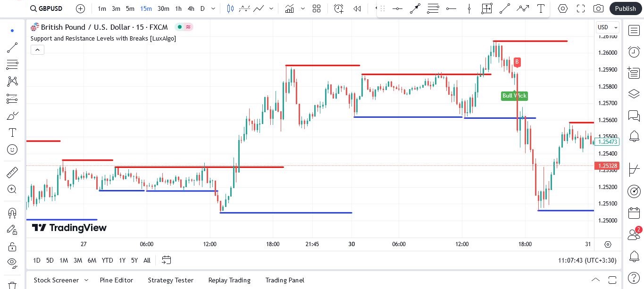Open timezone 11:07:43 (UTC+3:30) menu

[x=588, y=260]
